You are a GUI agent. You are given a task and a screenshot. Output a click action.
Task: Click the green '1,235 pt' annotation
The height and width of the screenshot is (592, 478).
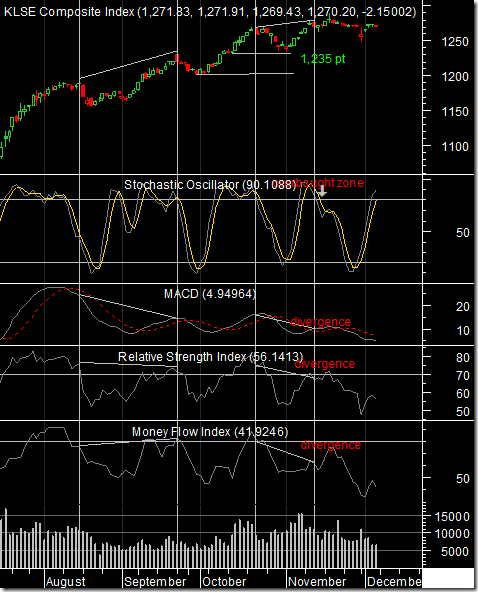323,59
